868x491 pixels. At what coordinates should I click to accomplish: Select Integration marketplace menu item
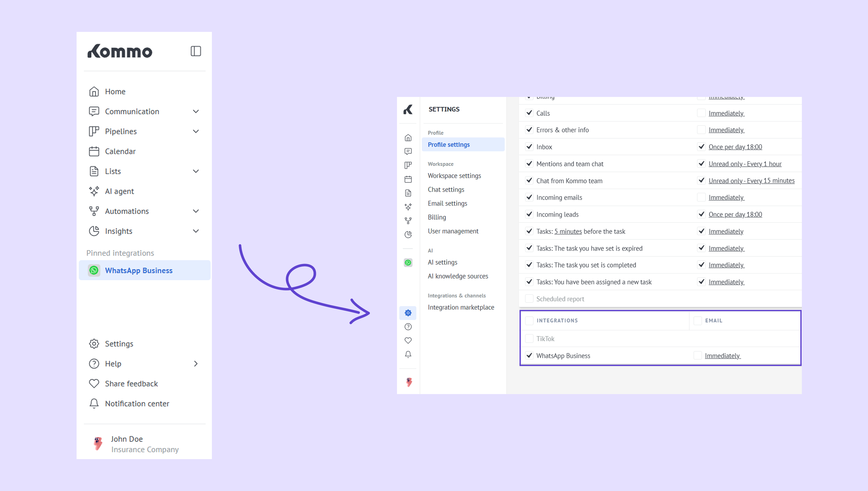(461, 307)
